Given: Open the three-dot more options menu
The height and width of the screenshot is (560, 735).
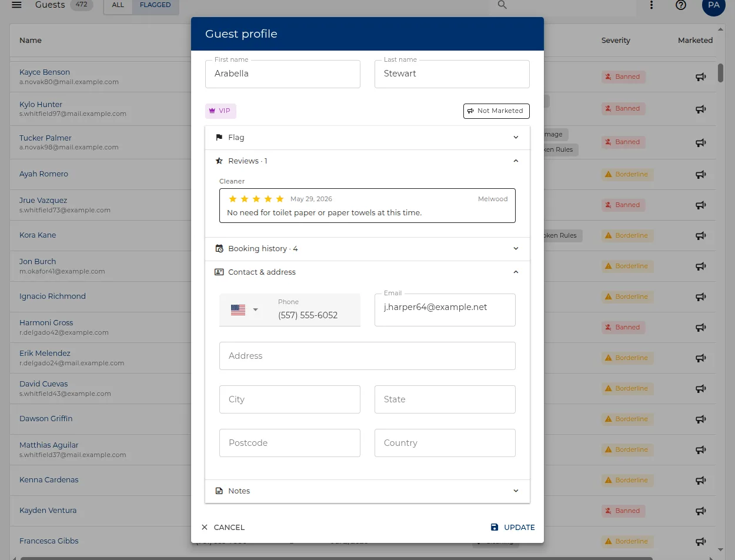Looking at the screenshot, I should [652, 5].
